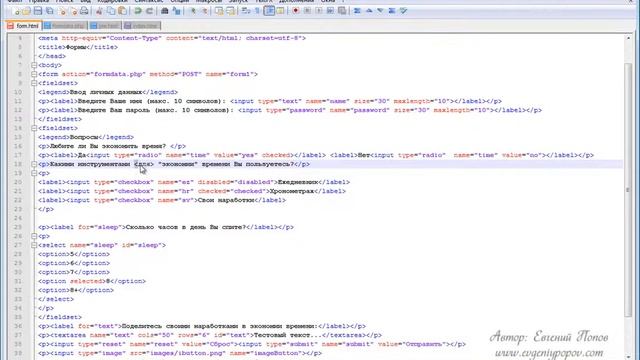Place cursor in the title tag line

(x=78, y=47)
